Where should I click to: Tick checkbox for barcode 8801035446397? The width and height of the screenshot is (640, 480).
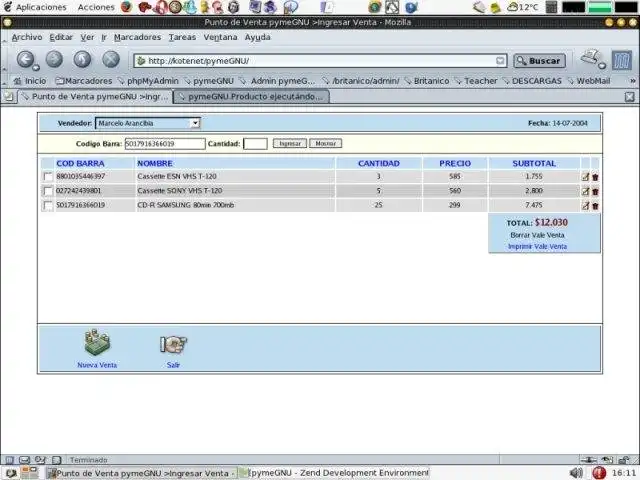tap(48, 176)
